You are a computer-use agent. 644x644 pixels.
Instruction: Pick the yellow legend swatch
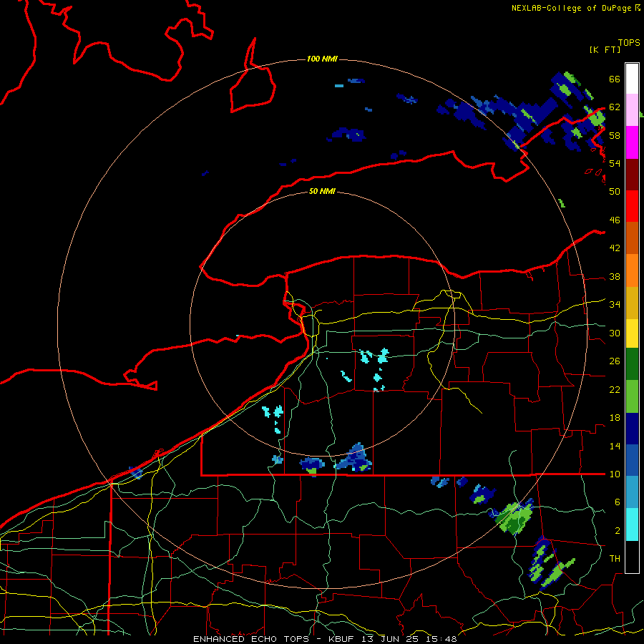click(632, 333)
